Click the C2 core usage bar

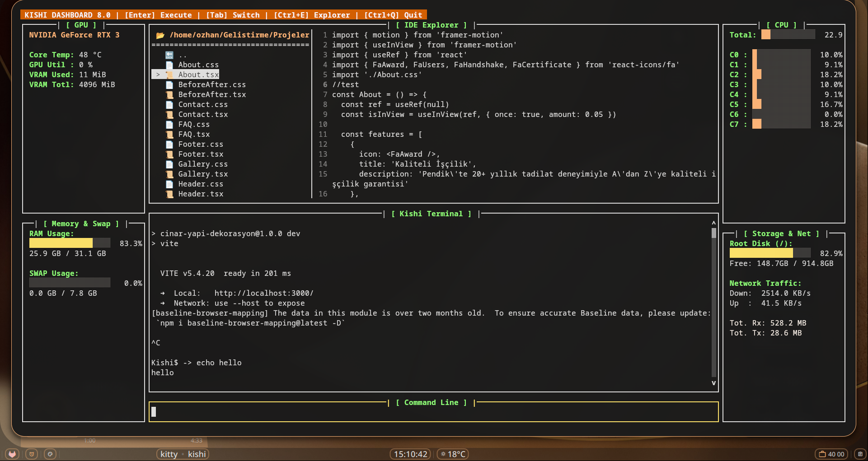point(781,75)
